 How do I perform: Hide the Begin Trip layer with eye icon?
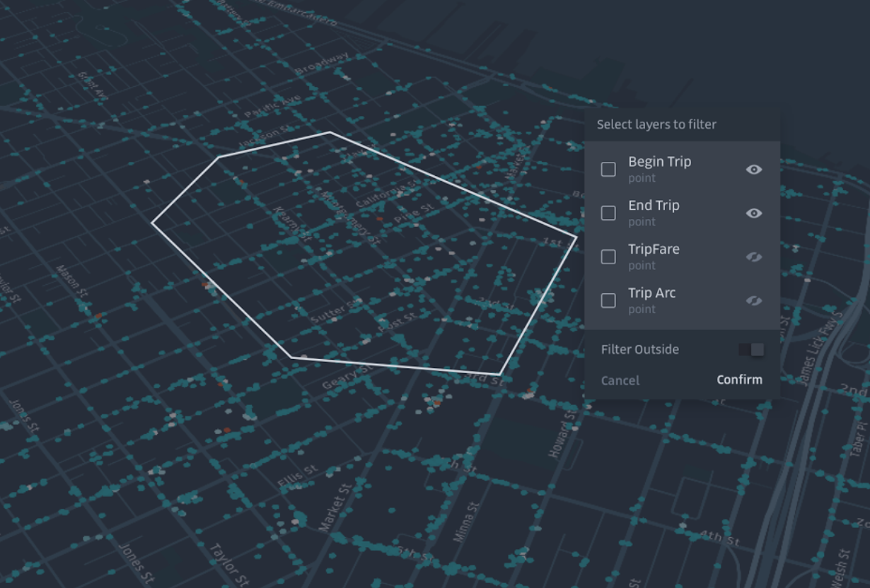(754, 170)
